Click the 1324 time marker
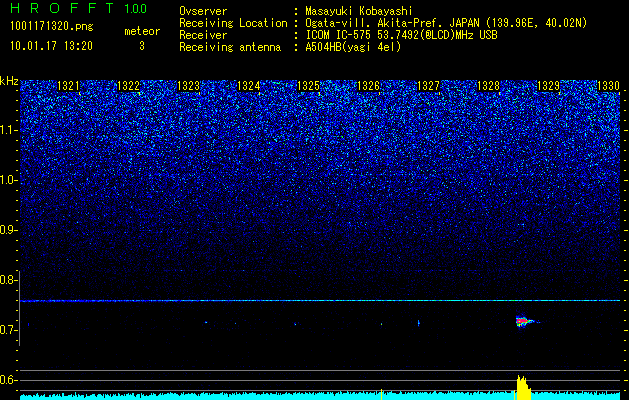 pos(249,86)
